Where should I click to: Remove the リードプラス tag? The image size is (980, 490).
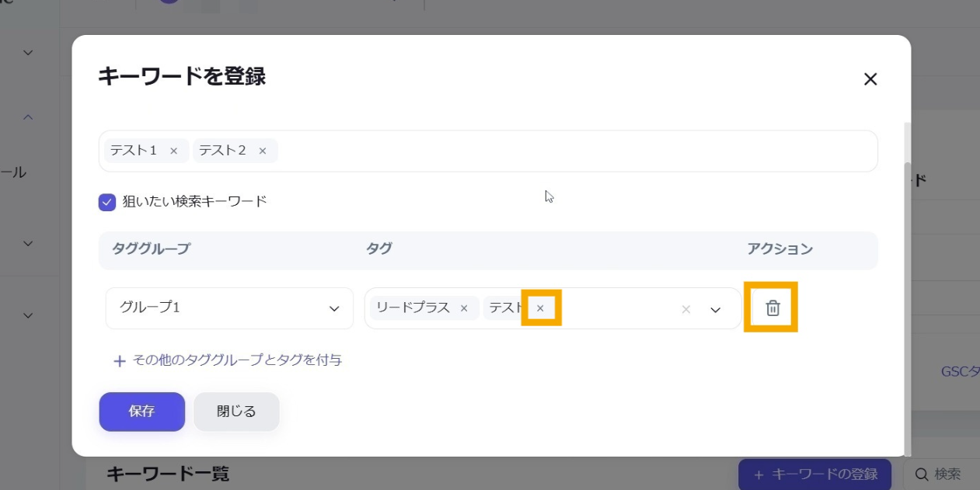point(464,308)
